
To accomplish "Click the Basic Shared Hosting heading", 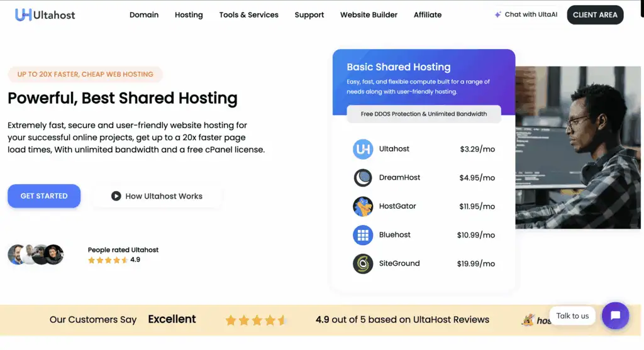I will (x=398, y=67).
